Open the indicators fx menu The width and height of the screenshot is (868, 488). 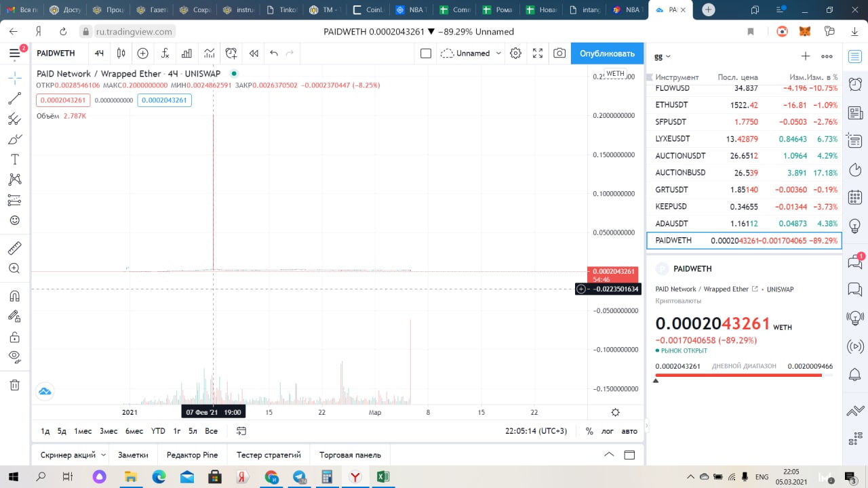coord(165,54)
